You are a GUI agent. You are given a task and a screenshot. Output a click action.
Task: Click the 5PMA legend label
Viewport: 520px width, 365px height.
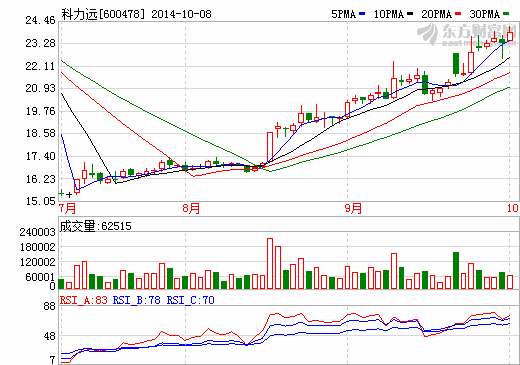coord(343,14)
